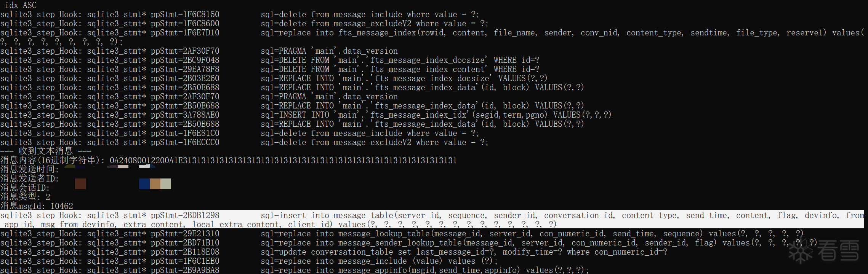This screenshot has height=274, width=868.
Task: Click the 消息发送时间 label
Action: 30,169
